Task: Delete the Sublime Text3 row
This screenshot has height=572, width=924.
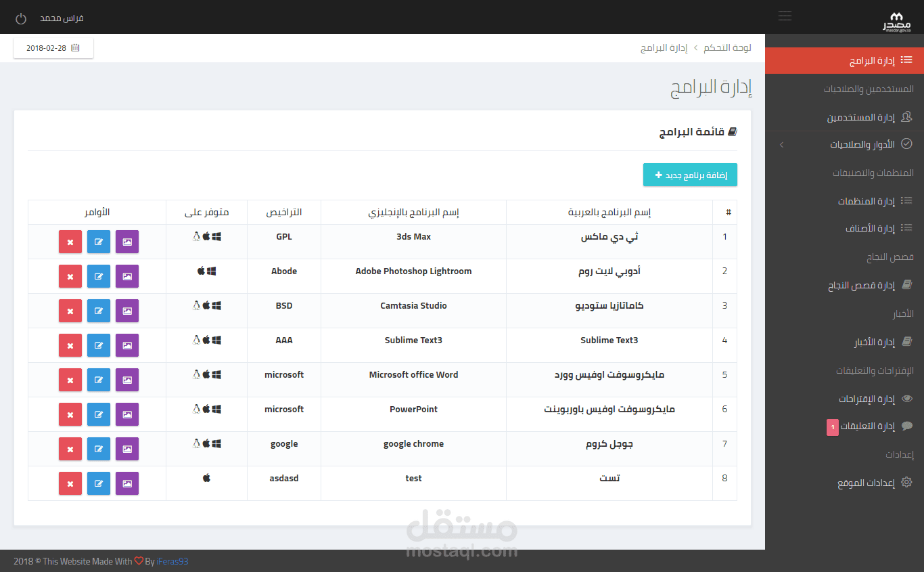Action: coord(70,345)
